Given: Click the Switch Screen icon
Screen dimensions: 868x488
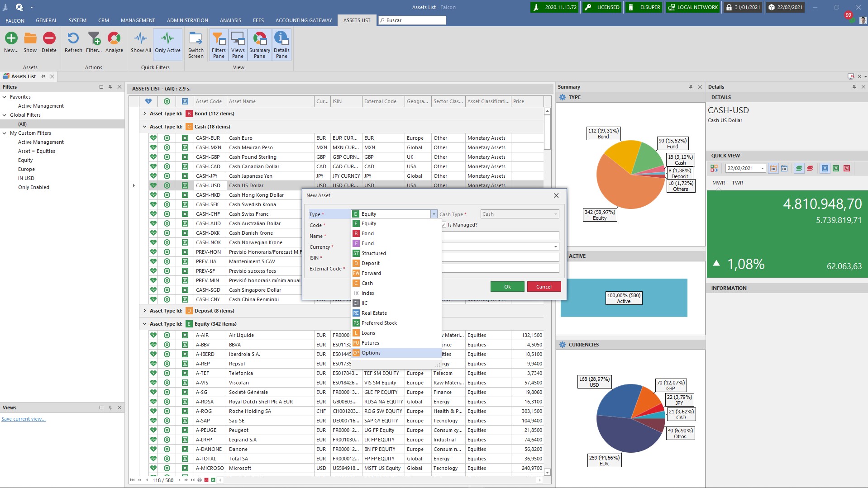Looking at the screenshot, I should click(196, 38).
